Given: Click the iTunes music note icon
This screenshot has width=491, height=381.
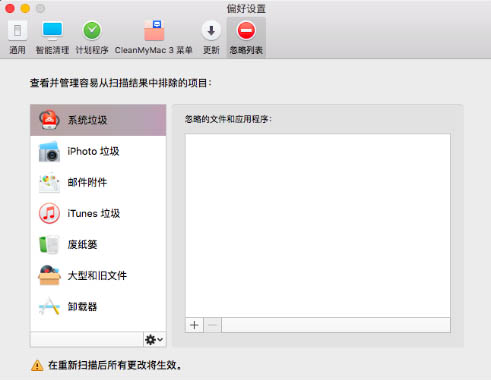Looking at the screenshot, I should 49,213.
